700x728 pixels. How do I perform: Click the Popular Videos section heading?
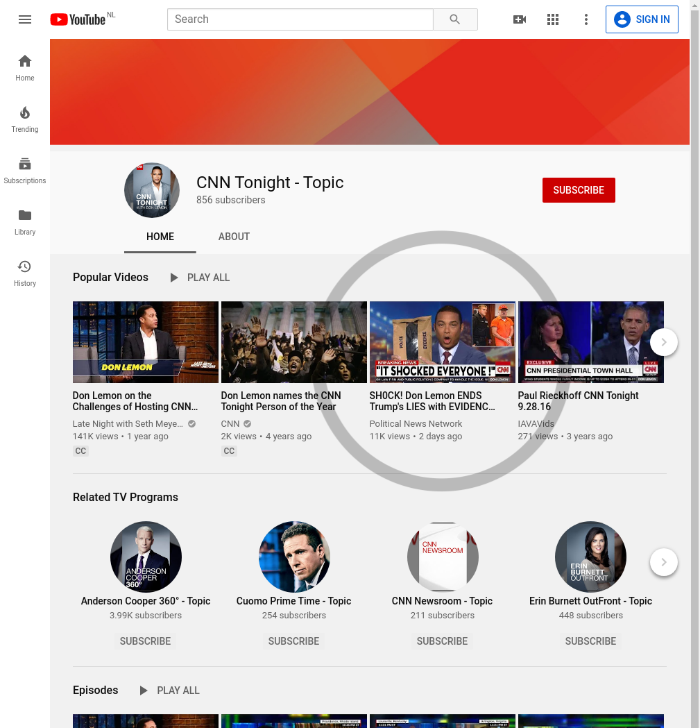(x=110, y=278)
